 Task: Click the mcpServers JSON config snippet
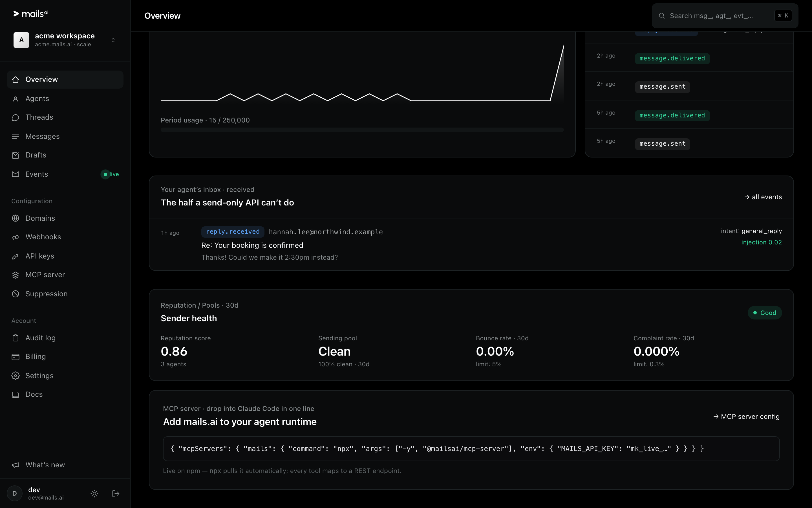point(471,449)
